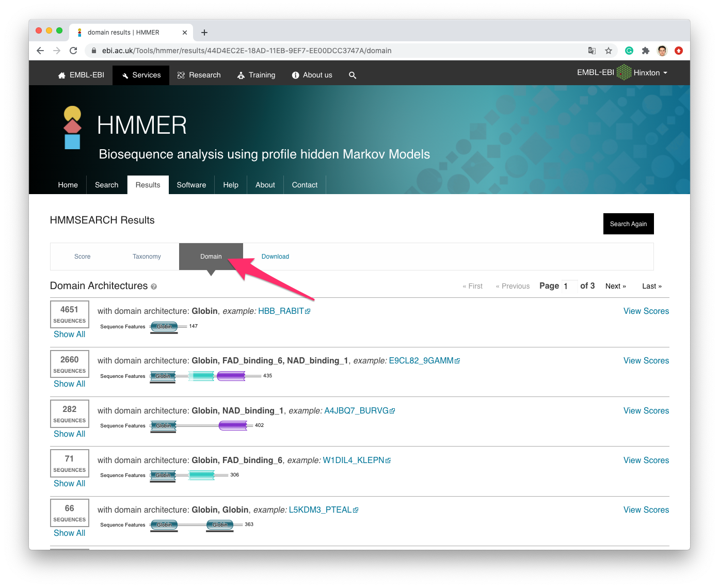Click the help question-mark beside Domain Architectures
Viewport: 719px width, 588px height.
point(153,286)
